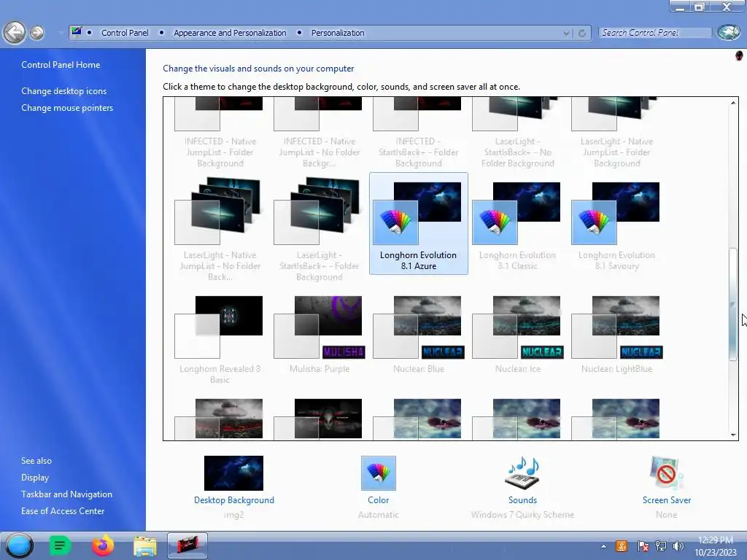Viewport: 747px width, 560px height.
Task: Open the volume speaker icon
Action: tap(678, 546)
